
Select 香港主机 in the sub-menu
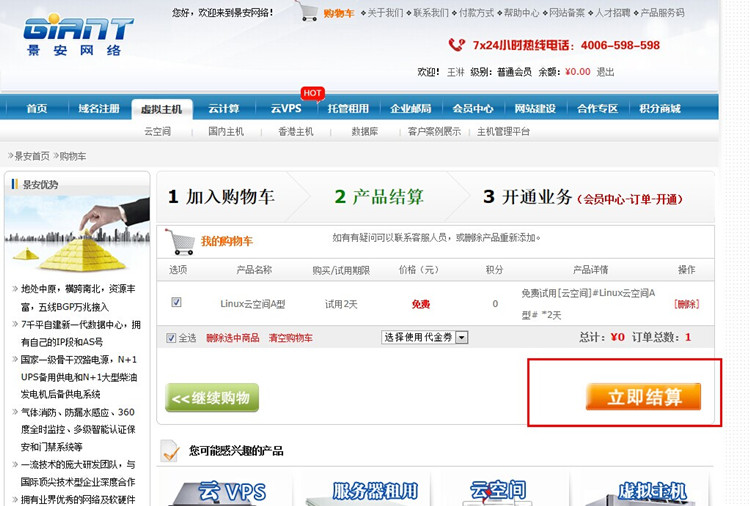[x=295, y=131]
